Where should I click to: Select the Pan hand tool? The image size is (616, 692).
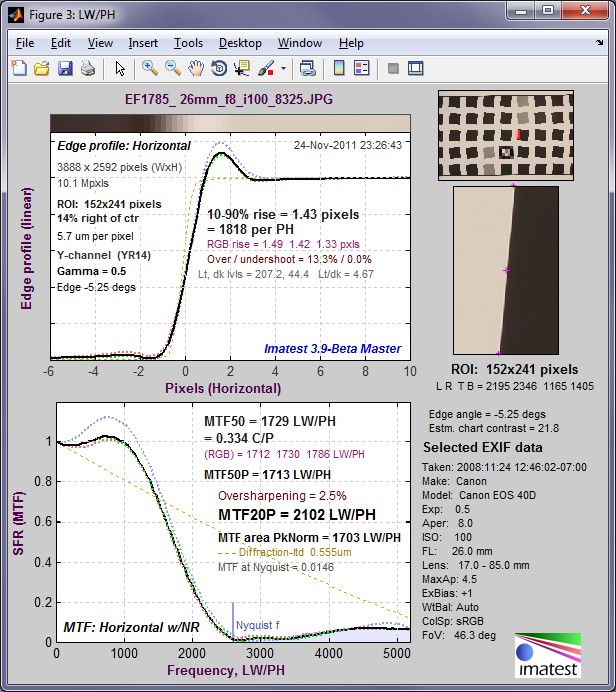tap(195, 68)
